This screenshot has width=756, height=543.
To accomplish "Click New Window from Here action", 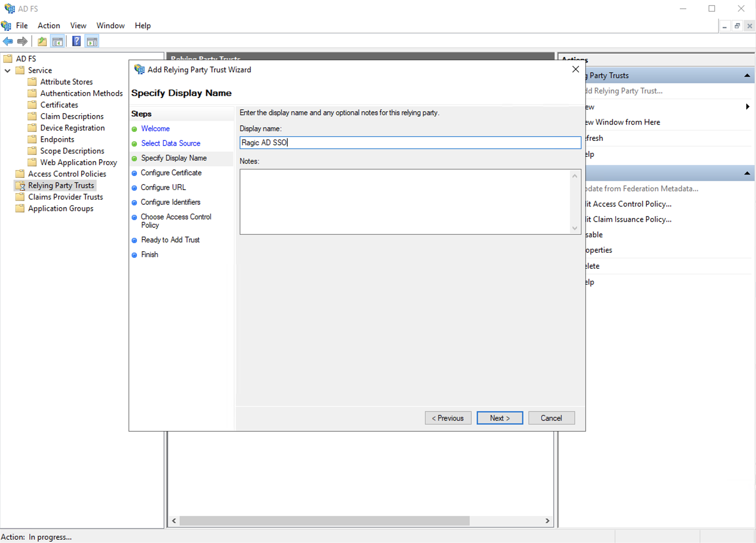I will click(x=623, y=122).
